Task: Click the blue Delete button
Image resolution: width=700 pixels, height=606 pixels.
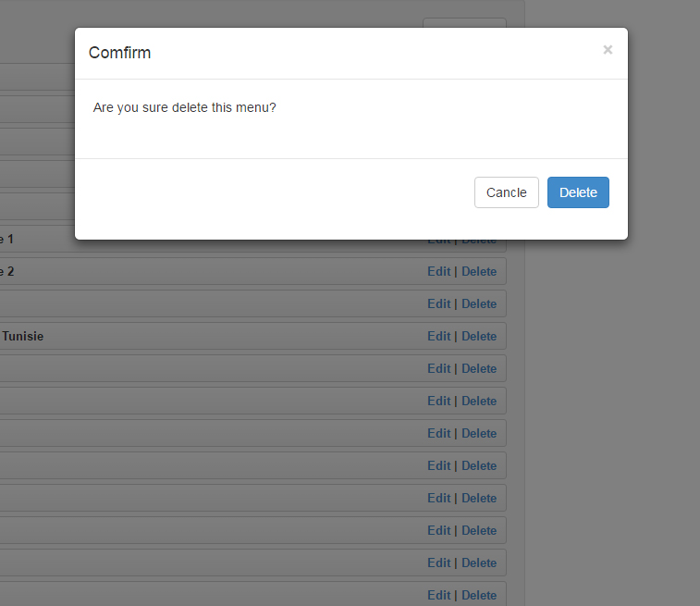Action: coord(578,192)
